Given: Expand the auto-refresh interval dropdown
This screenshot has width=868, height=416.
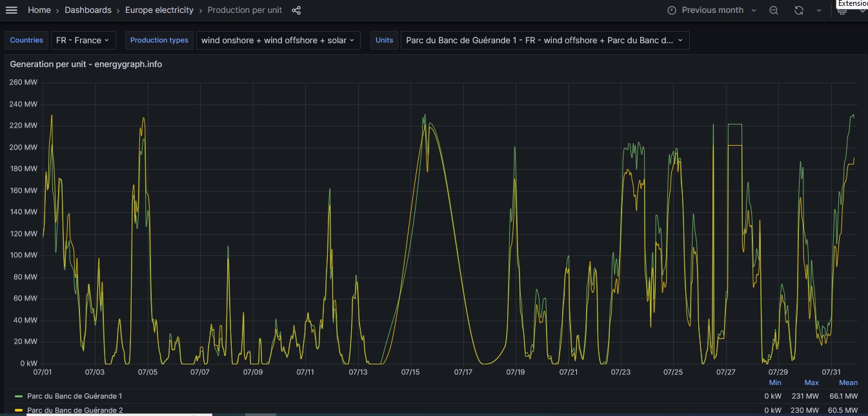Looking at the screenshot, I should [819, 10].
